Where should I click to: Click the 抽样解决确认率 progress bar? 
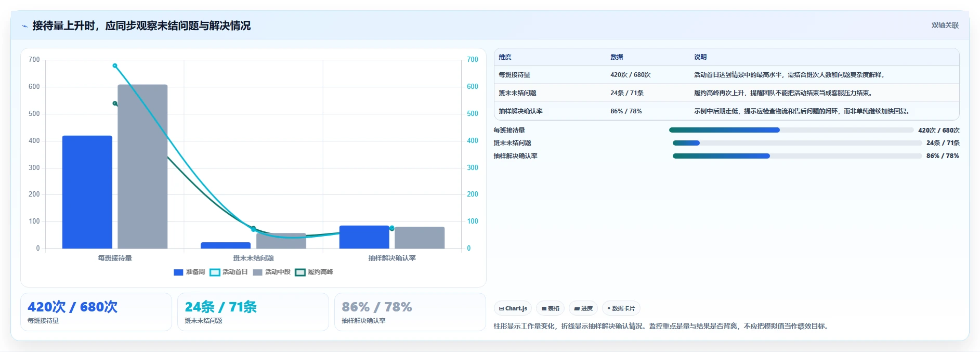797,156
